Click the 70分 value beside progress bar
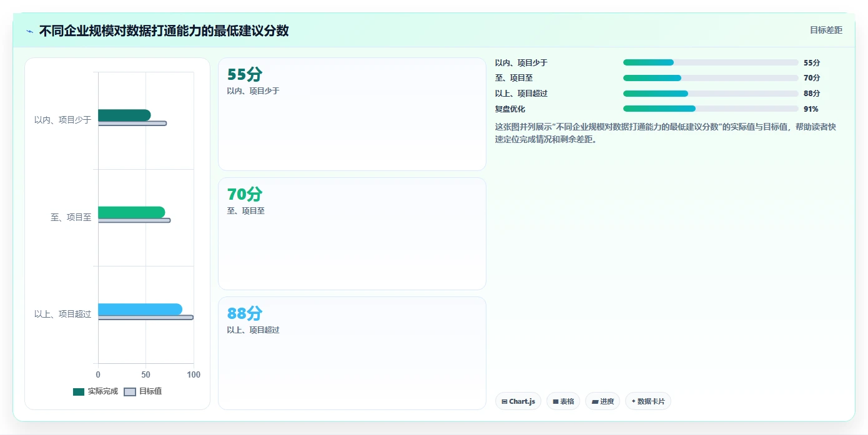868x435 pixels. click(x=812, y=78)
